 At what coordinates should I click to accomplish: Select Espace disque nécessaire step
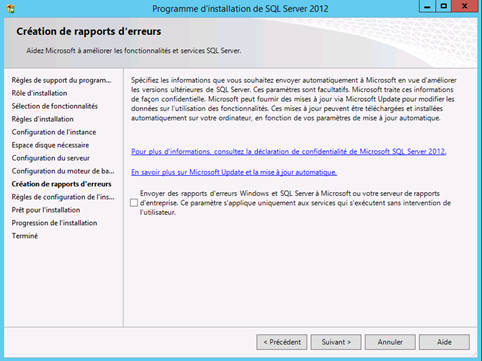tap(50, 145)
